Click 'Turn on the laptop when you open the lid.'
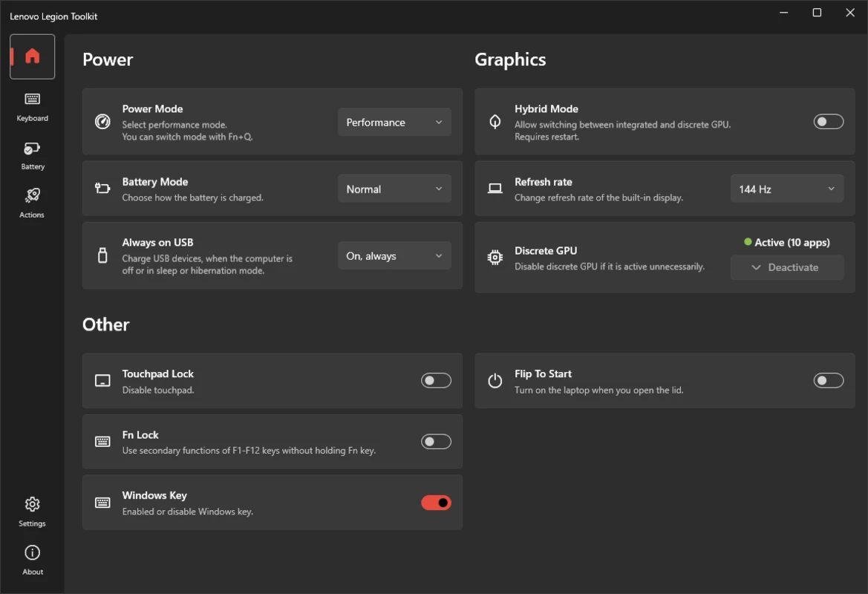Viewport: 868px width, 594px height. point(599,391)
